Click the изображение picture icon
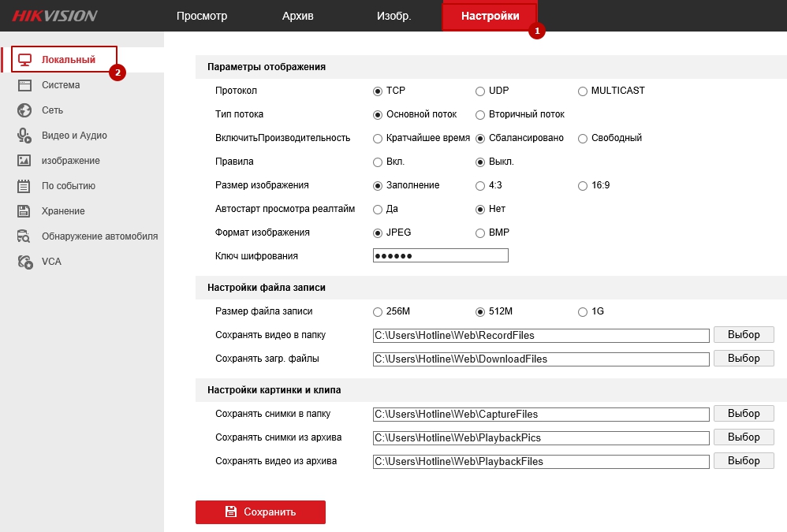This screenshot has height=532, width=787. pyautogui.click(x=24, y=161)
